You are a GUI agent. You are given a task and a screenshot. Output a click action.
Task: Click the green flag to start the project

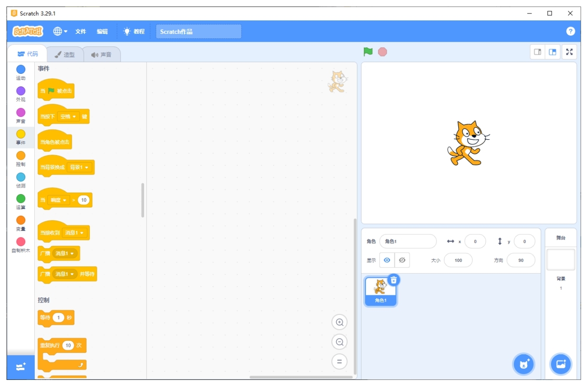tap(368, 52)
